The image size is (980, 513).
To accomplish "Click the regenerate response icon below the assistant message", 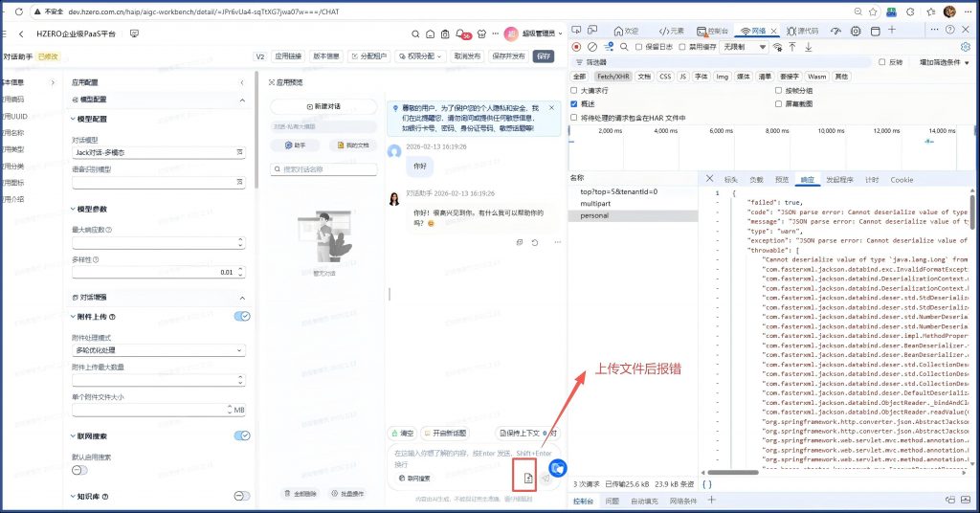I will pos(535,242).
